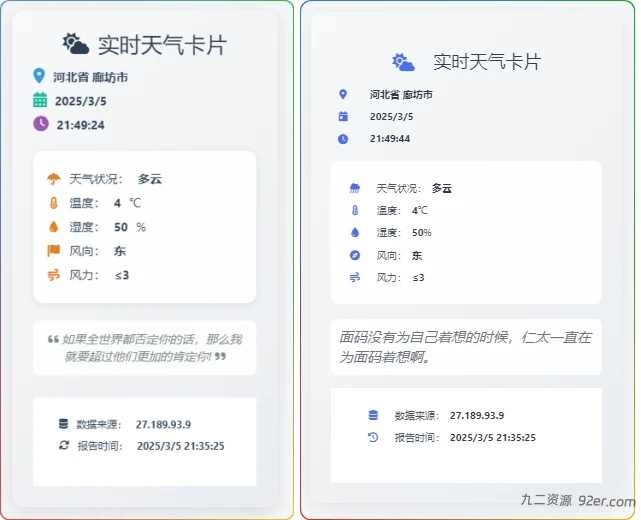The width and height of the screenshot is (641, 520).
Task: Click wind direction 东 in right card
Action: (417, 256)
